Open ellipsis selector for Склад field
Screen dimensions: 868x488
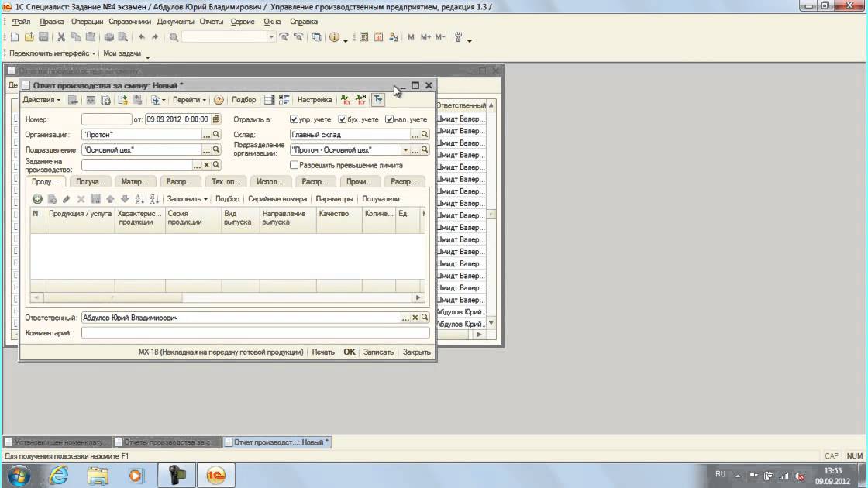415,135
